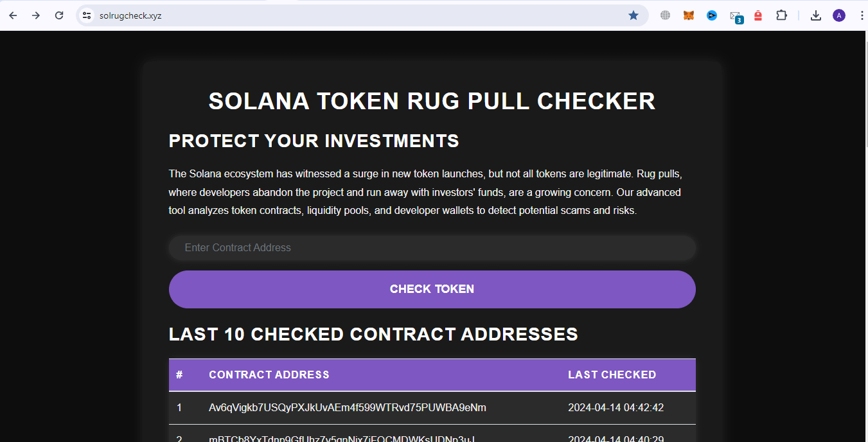This screenshot has height=442, width=868.
Task: Go forward using the forward arrow
Action: pyautogui.click(x=36, y=15)
